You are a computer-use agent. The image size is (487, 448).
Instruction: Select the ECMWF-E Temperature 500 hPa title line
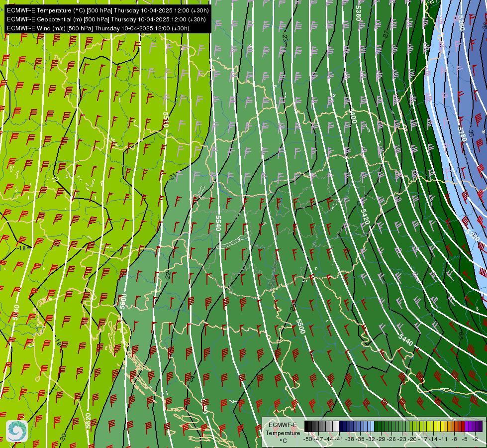pyautogui.click(x=108, y=10)
